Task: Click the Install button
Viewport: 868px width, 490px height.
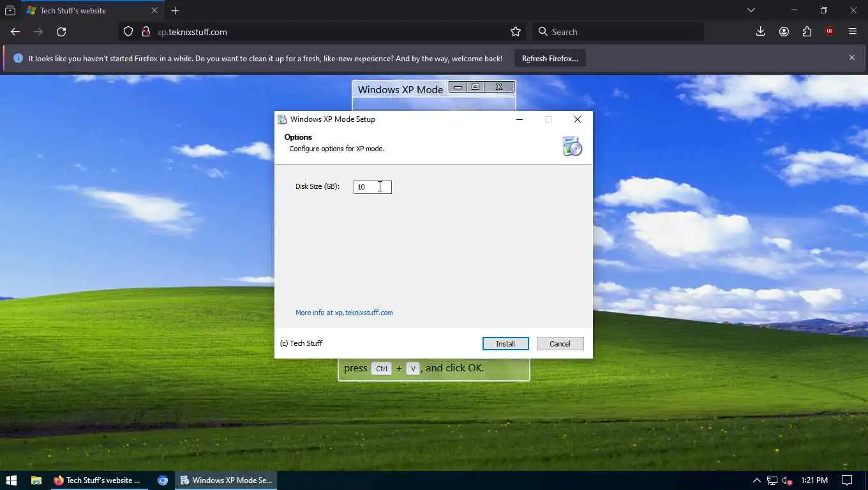Action: tap(505, 344)
